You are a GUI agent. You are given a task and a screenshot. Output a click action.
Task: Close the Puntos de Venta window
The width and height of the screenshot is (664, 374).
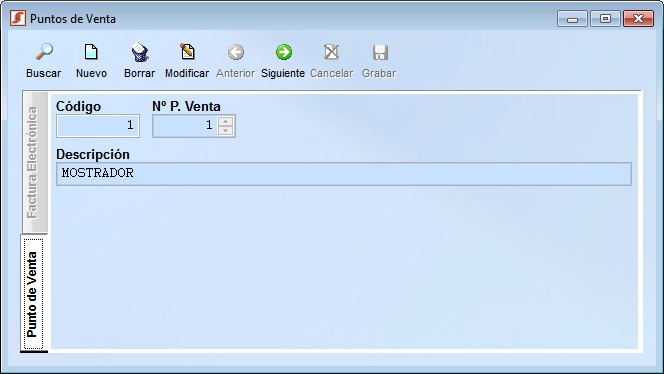[x=639, y=19]
